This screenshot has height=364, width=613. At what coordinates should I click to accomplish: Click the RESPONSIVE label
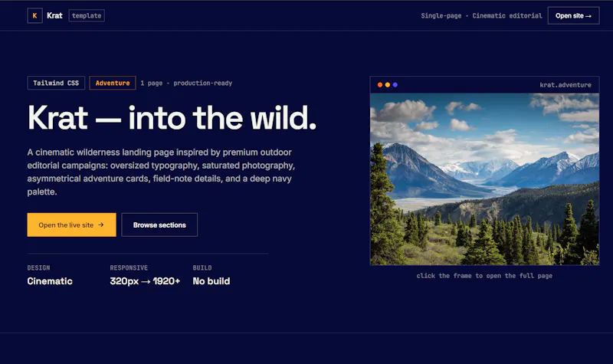pyautogui.click(x=129, y=267)
